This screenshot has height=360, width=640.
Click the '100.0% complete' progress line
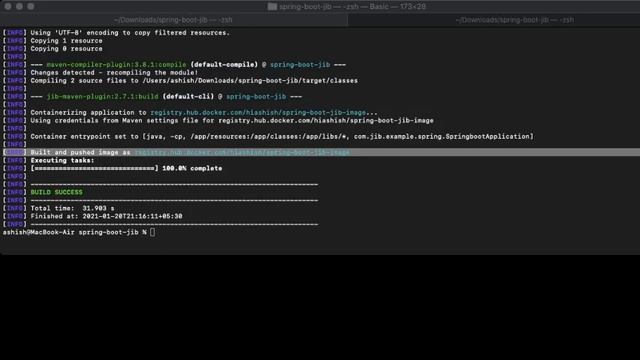click(126, 168)
